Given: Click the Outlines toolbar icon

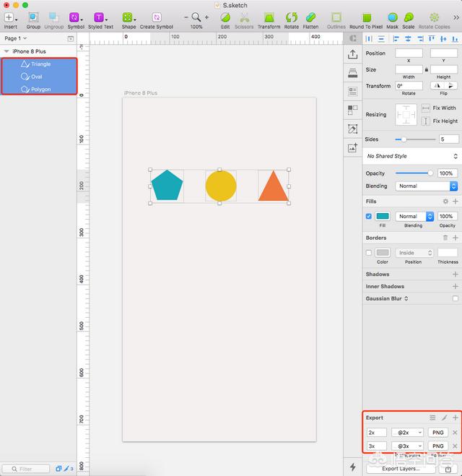Looking at the screenshot, I should point(336,17).
